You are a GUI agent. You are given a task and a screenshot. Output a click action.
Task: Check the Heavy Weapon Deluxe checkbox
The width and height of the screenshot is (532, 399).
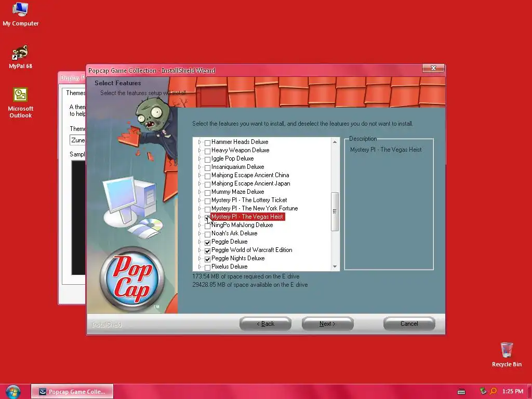pyautogui.click(x=207, y=151)
